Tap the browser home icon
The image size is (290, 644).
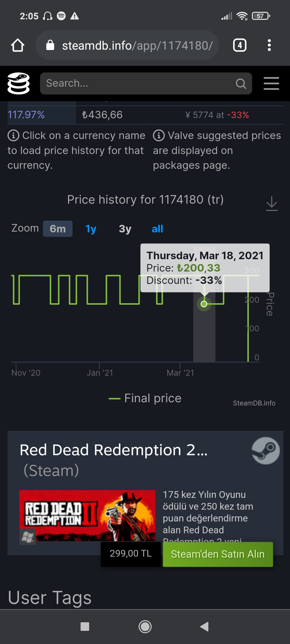(x=18, y=45)
